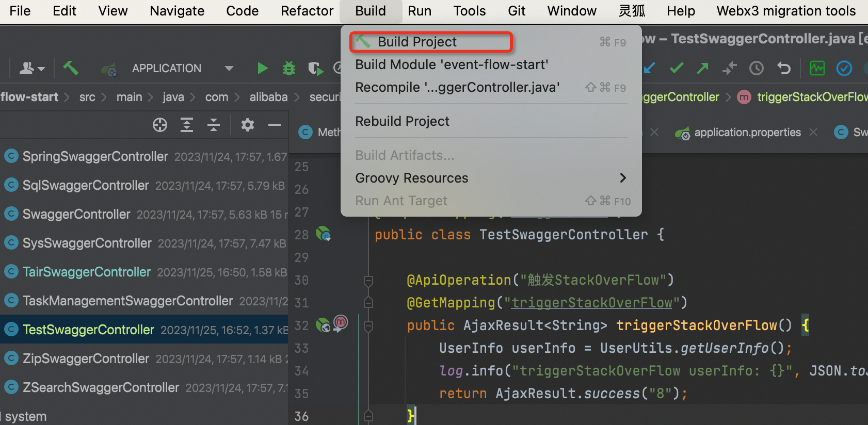Screen dimensions: 868x425
Task: Switch to the application.properties tab
Action: pos(747,133)
